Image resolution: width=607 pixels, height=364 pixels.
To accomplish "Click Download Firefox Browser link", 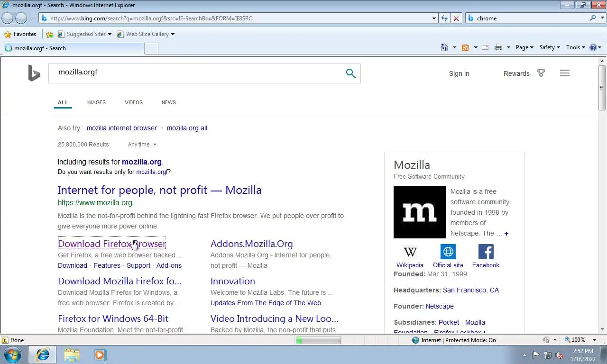I will pos(112,244).
